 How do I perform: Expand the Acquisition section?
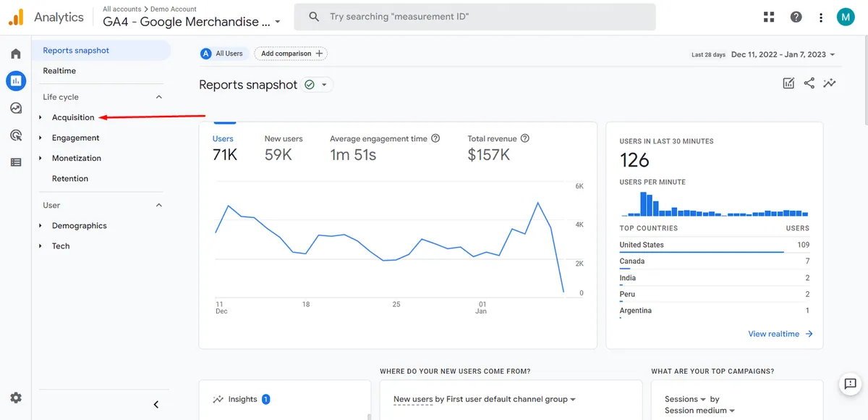[x=72, y=117]
